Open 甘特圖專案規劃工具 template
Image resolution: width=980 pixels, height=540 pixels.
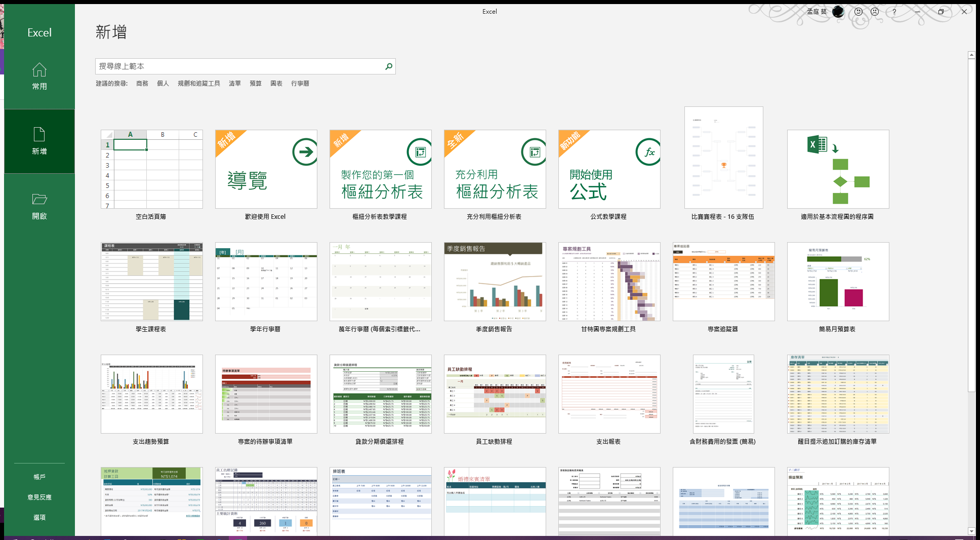tap(609, 282)
